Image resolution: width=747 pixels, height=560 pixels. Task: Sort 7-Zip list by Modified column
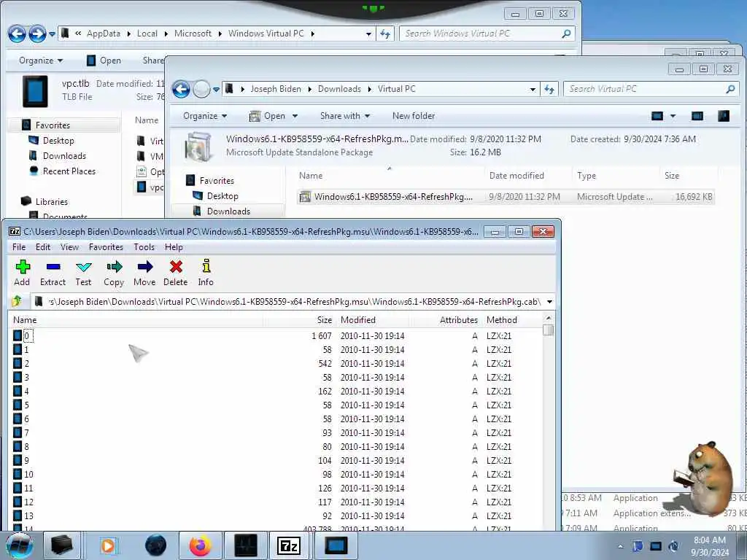(x=357, y=320)
